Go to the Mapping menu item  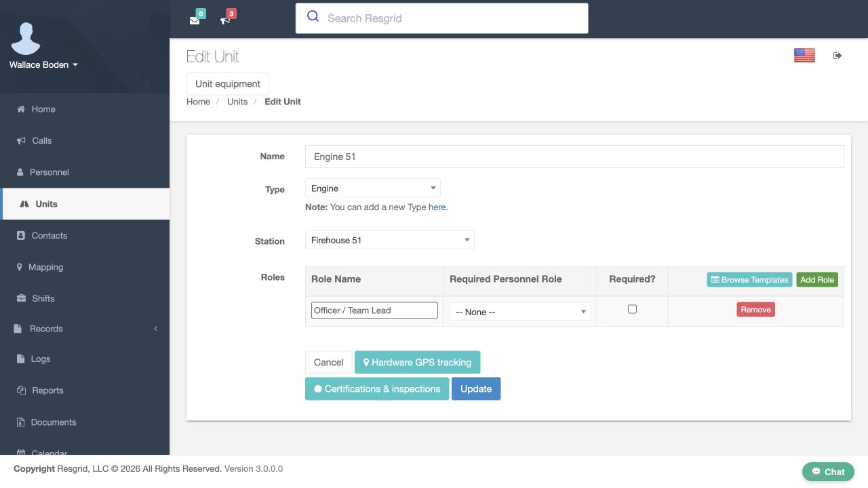coord(85,267)
